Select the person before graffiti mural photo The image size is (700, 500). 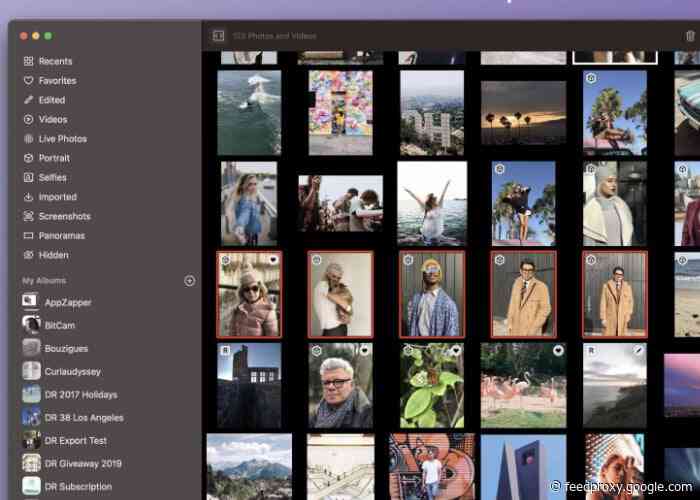coord(432,467)
